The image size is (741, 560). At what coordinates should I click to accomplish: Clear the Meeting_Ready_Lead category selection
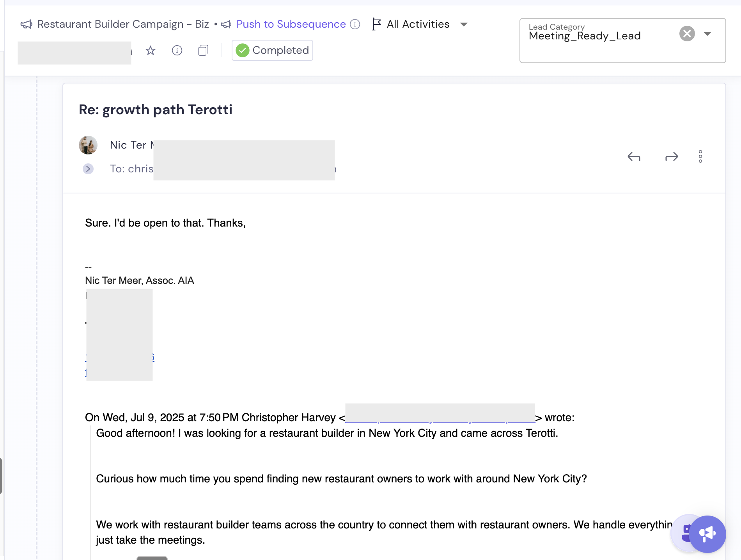tap(687, 34)
